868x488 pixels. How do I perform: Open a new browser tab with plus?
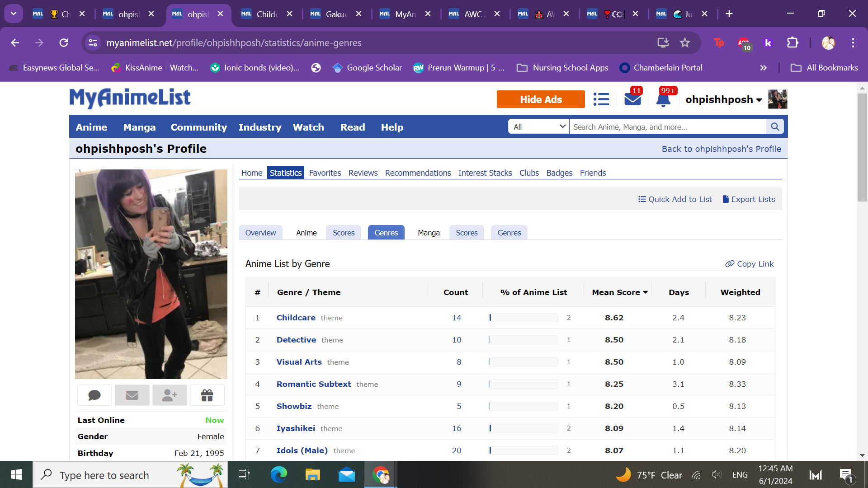[729, 14]
